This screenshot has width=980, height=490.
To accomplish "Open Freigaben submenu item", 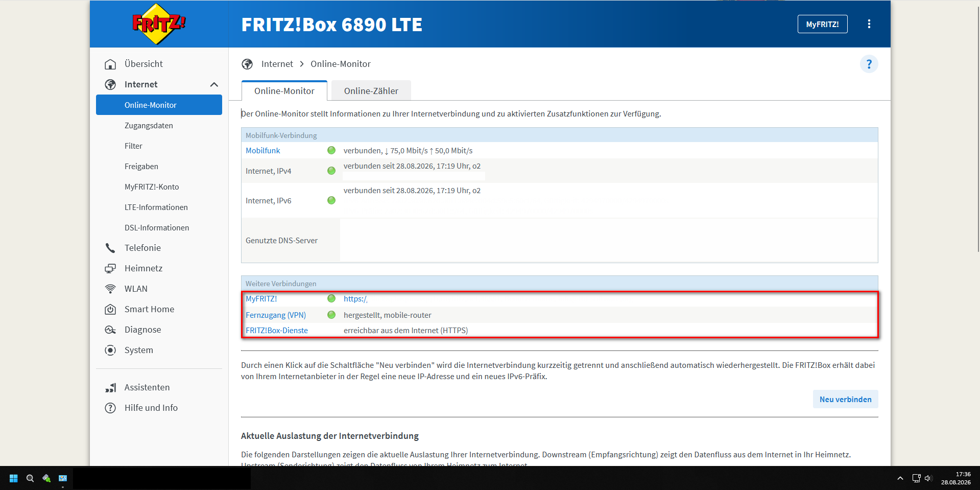I will click(141, 167).
